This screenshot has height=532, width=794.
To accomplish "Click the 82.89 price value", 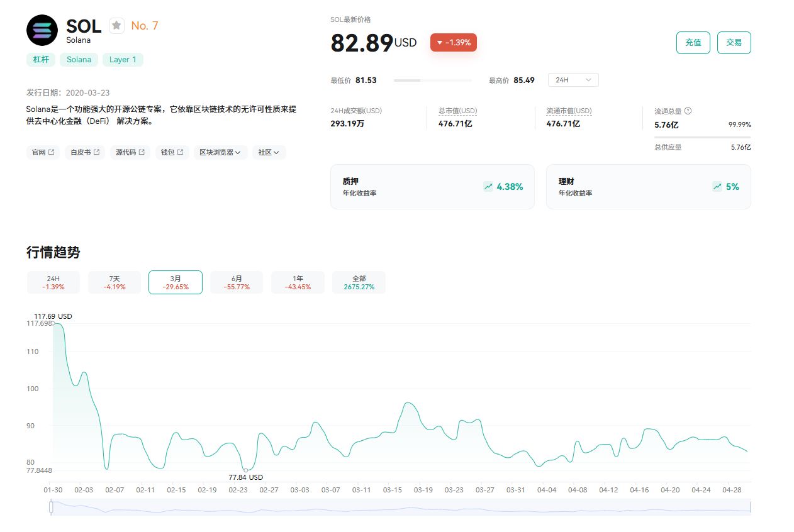I will tap(362, 42).
